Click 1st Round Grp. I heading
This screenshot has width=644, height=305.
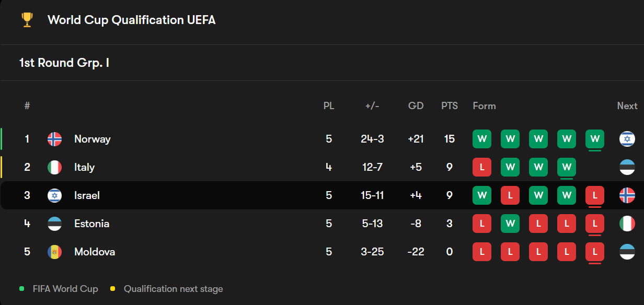tap(64, 63)
